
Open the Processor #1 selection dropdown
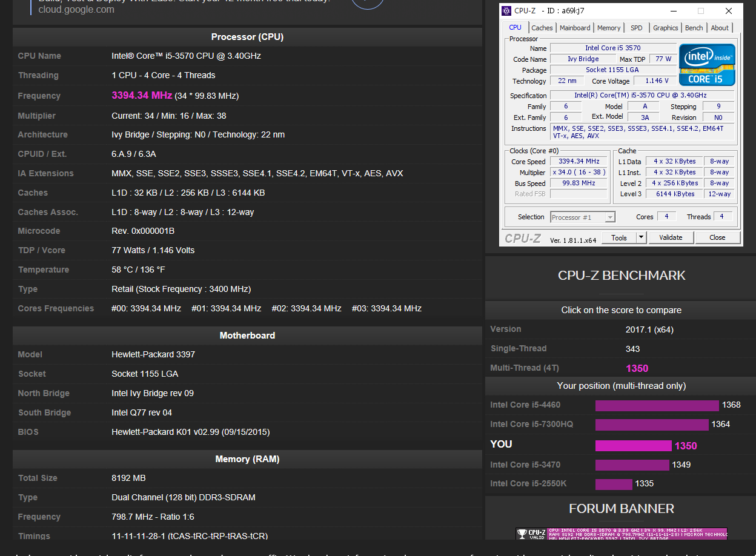583,217
